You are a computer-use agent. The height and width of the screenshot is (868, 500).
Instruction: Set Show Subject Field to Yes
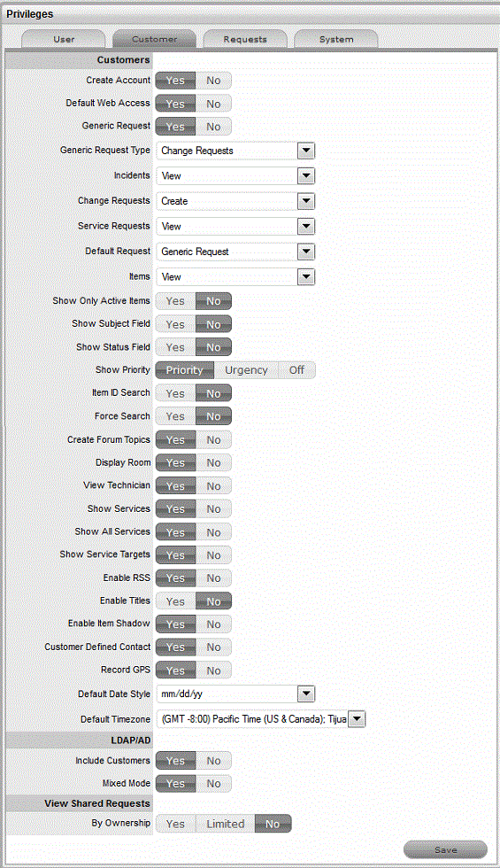175,324
